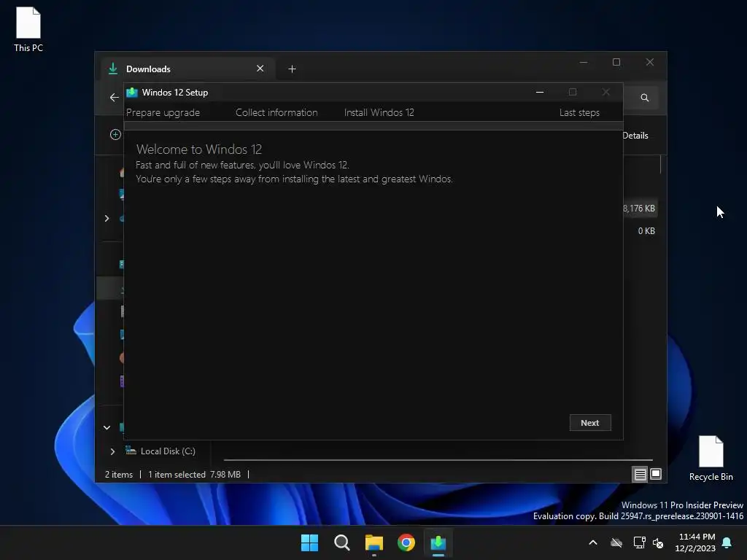Screen dimensions: 747x560
Task: Click the '2 items' status text
Action: (x=119, y=475)
